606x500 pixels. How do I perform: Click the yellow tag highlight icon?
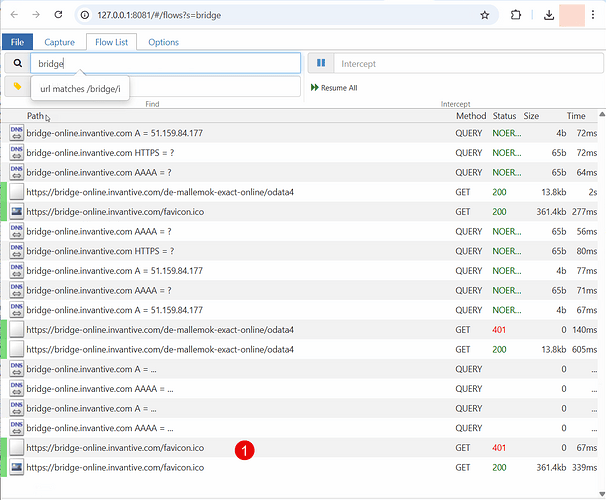(x=17, y=86)
